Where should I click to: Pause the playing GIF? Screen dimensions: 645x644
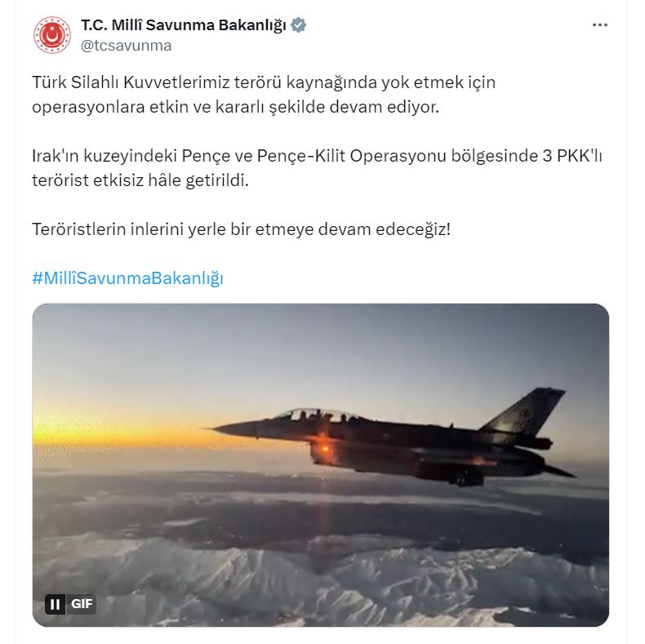[x=56, y=604]
